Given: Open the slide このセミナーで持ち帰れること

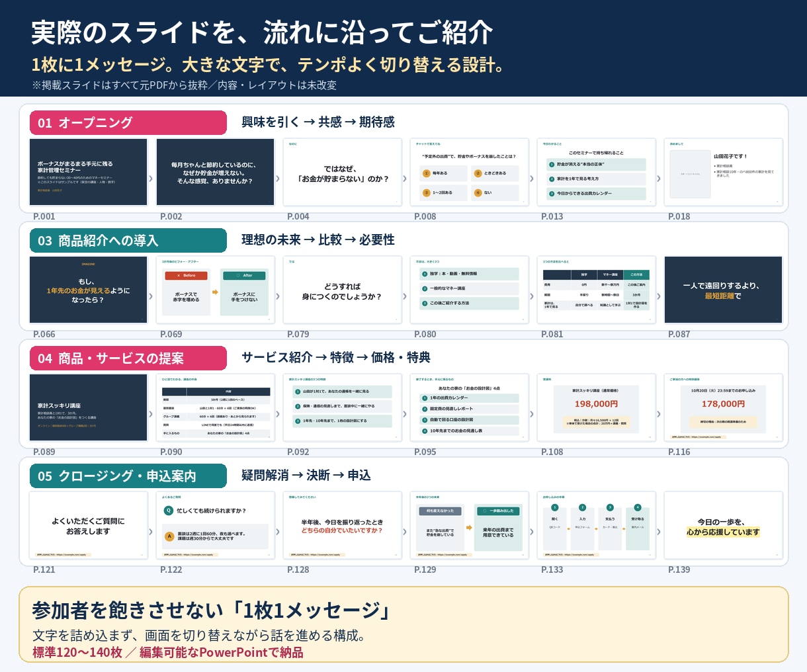Looking at the screenshot, I should [x=597, y=172].
